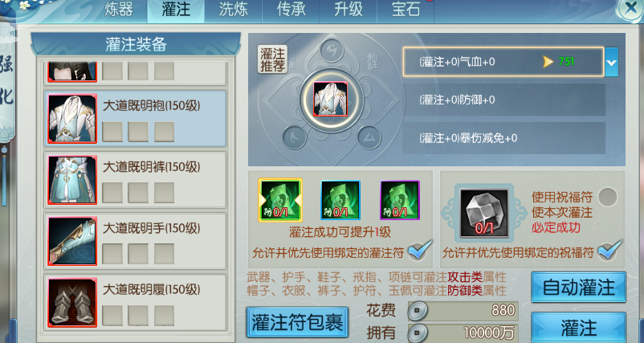Viewport: 644px width, 343px height.
Task: Click the bottom-left rune slot near robe
Action: pyautogui.click(x=294, y=137)
